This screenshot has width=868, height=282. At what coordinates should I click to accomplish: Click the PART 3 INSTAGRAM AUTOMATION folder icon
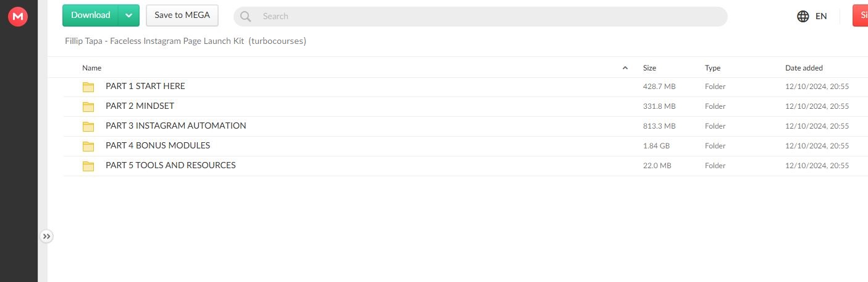(x=88, y=126)
